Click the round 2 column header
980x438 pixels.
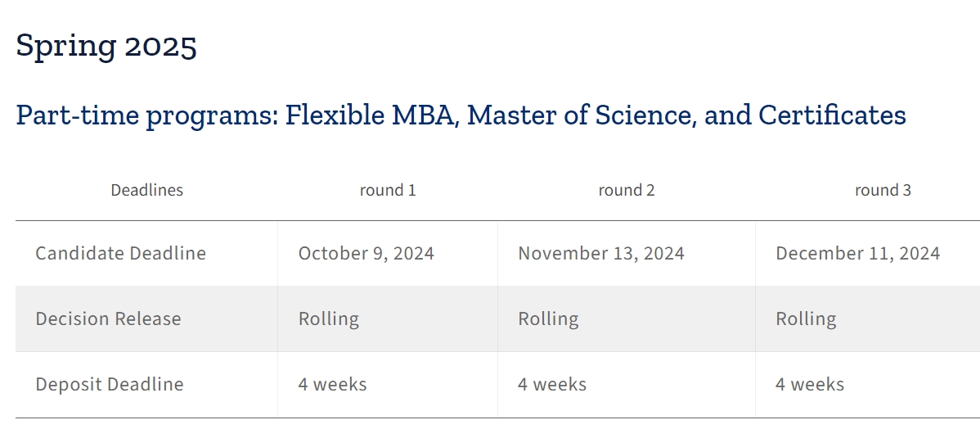coord(627,190)
